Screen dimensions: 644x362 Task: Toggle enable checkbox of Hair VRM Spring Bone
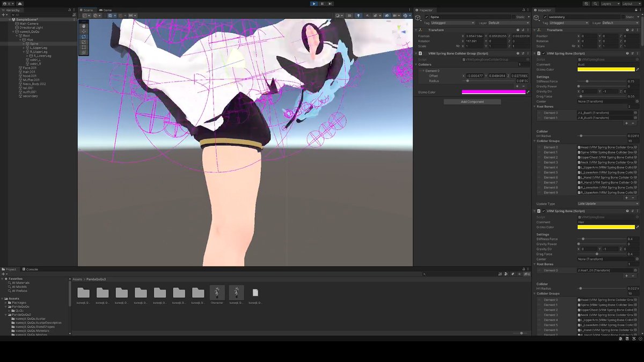coord(543,211)
